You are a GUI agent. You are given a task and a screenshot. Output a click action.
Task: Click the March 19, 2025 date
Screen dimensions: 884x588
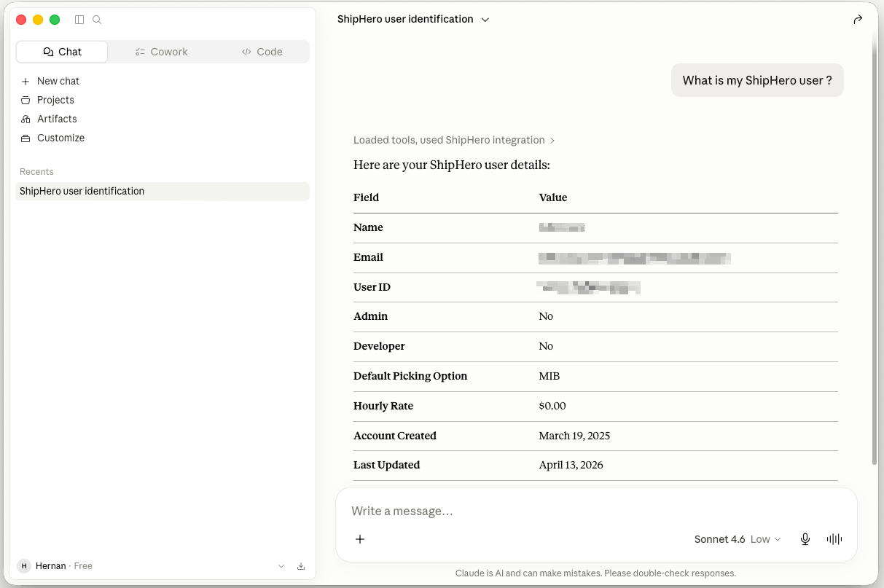(574, 436)
